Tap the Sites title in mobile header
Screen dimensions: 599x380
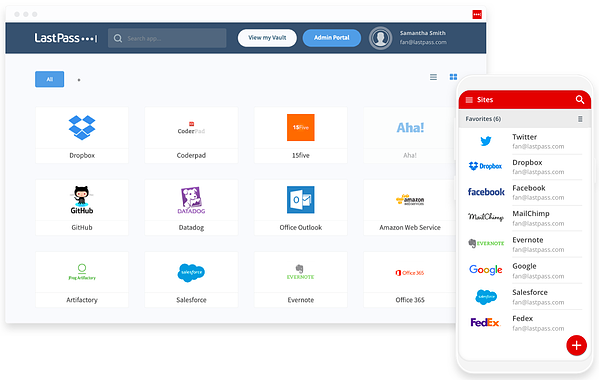(485, 100)
